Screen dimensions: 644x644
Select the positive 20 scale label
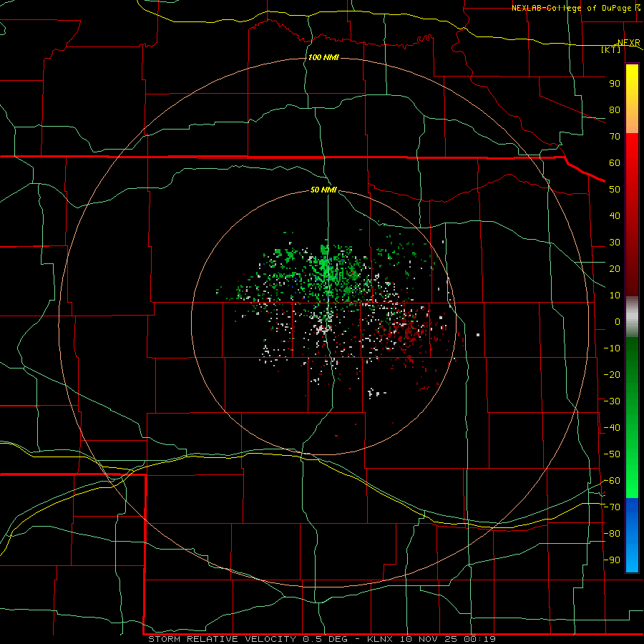click(x=615, y=268)
